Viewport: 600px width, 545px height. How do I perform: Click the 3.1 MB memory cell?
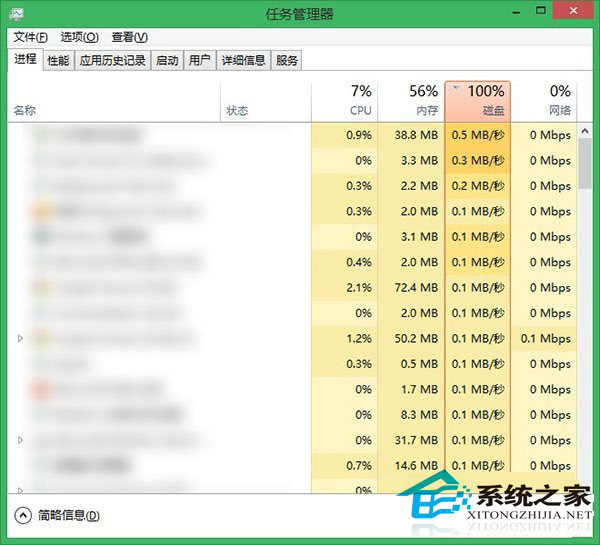(411, 237)
